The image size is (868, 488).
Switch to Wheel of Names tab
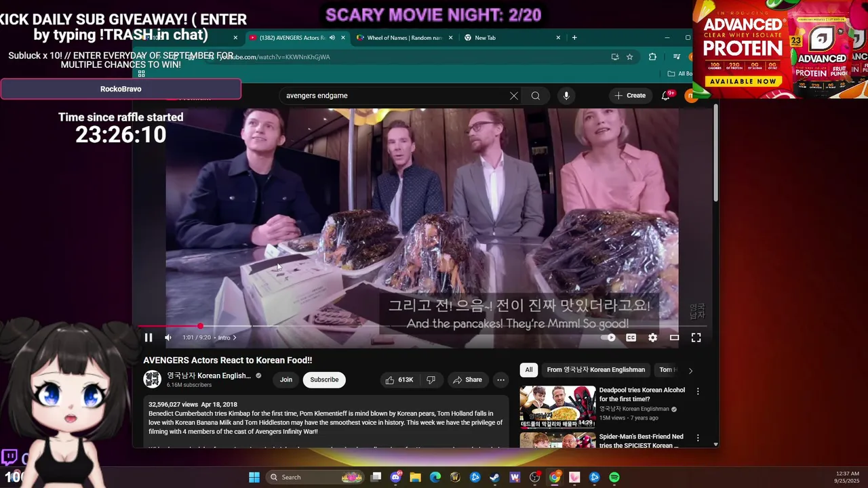click(403, 38)
